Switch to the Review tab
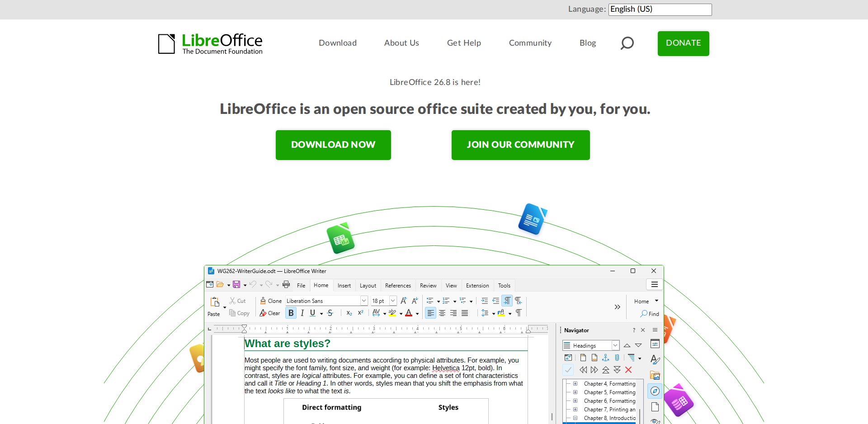Screen dimensions: 868x424 pos(428,285)
